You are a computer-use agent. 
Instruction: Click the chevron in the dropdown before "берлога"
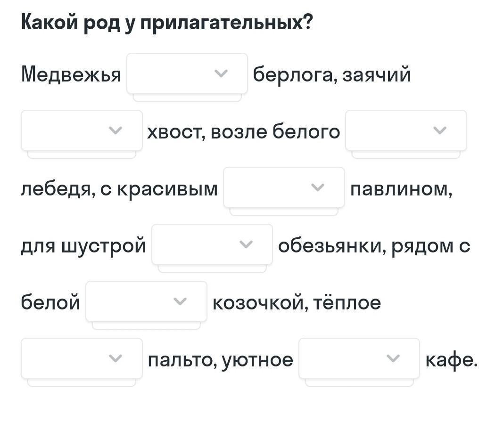tap(221, 73)
